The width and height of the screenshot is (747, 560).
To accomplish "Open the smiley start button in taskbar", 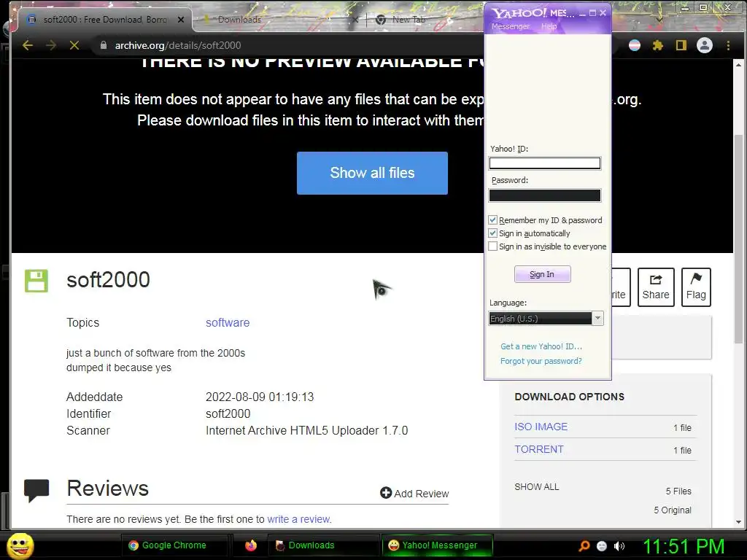I will [20, 545].
